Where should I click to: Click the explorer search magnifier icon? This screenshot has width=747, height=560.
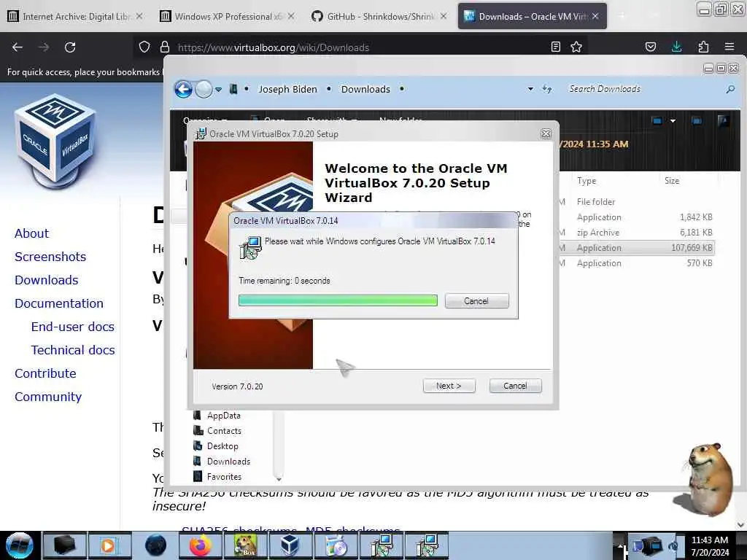(730, 89)
